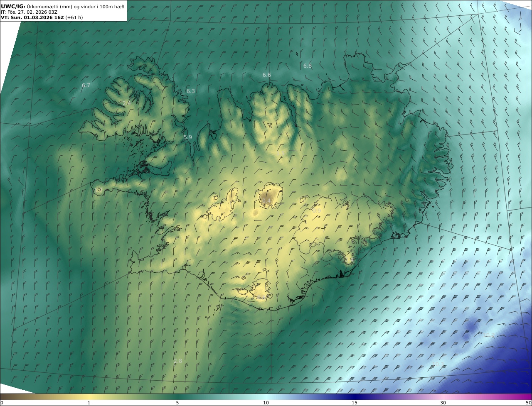This screenshot has height=406, width=532.
Task: Click the colorbar tick label 50
Action: pos(529,403)
